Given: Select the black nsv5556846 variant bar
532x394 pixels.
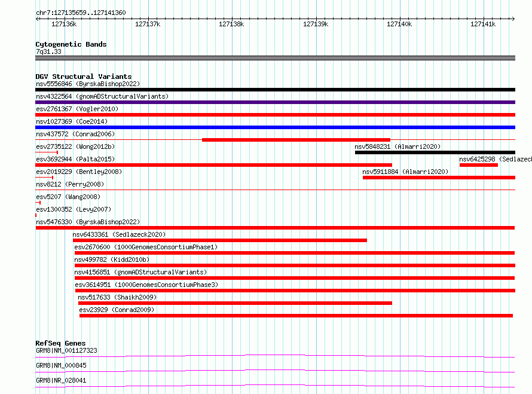Looking at the screenshot, I should click(275, 90).
